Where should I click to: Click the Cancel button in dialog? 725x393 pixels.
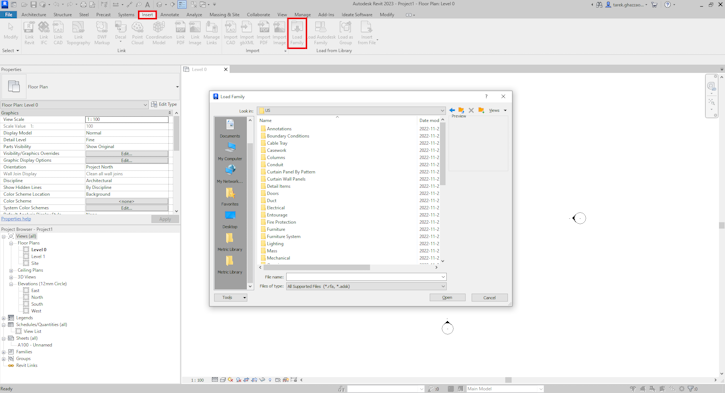(x=489, y=297)
